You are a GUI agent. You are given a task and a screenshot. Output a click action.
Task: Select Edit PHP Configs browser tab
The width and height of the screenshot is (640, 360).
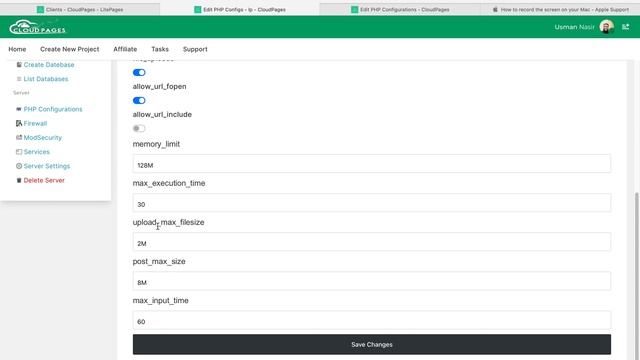(x=240, y=9)
